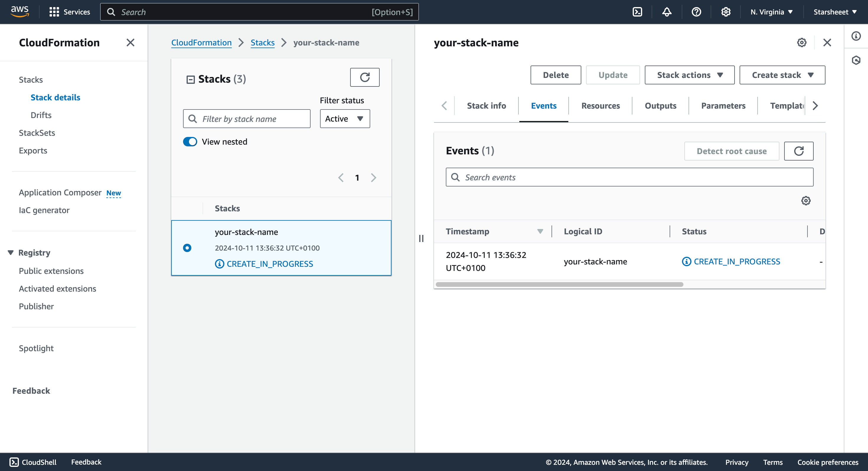The width and height of the screenshot is (868, 471).
Task: Open Events table preferences gear
Action: pyautogui.click(x=806, y=201)
